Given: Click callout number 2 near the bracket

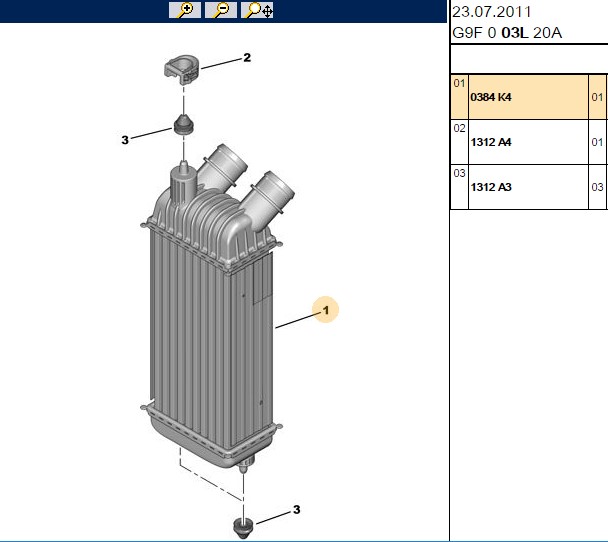Looking at the screenshot, I should pos(247,58).
